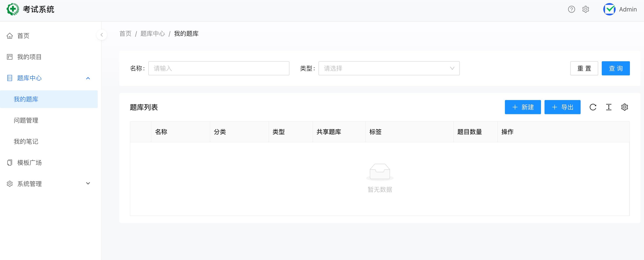Image resolution: width=644 pixels, height=260 pixels.
Task: Follow the 题库中心 breadcrumb link
Action: click(x=153, y=33)
